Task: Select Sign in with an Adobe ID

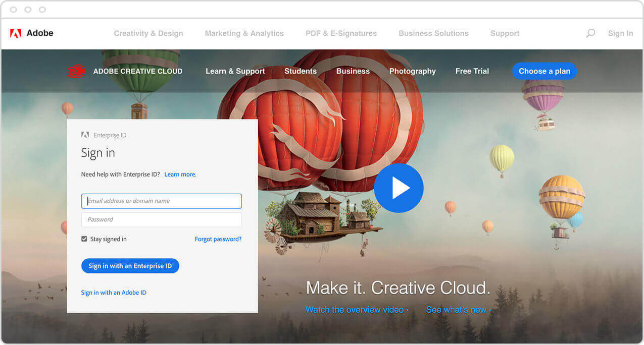Action: (114, 293)
